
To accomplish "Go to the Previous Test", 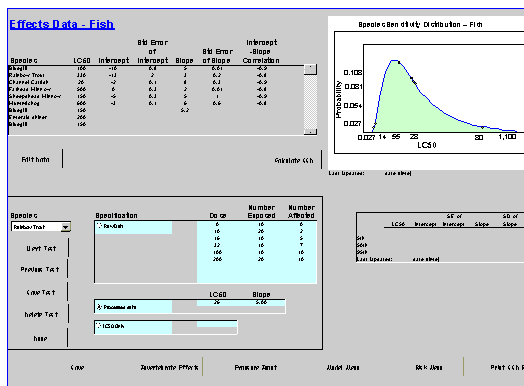I will pyautogui.click(x=40, y=269).
